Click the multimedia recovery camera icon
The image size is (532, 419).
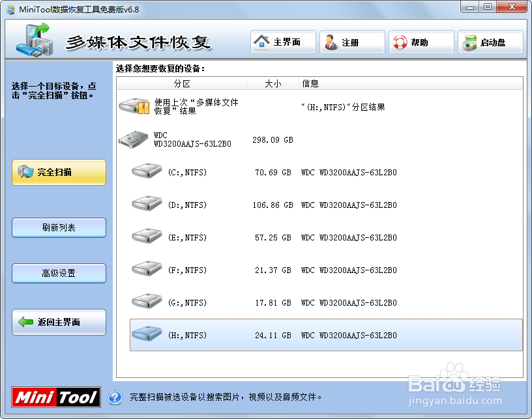(x=36, y=40)
